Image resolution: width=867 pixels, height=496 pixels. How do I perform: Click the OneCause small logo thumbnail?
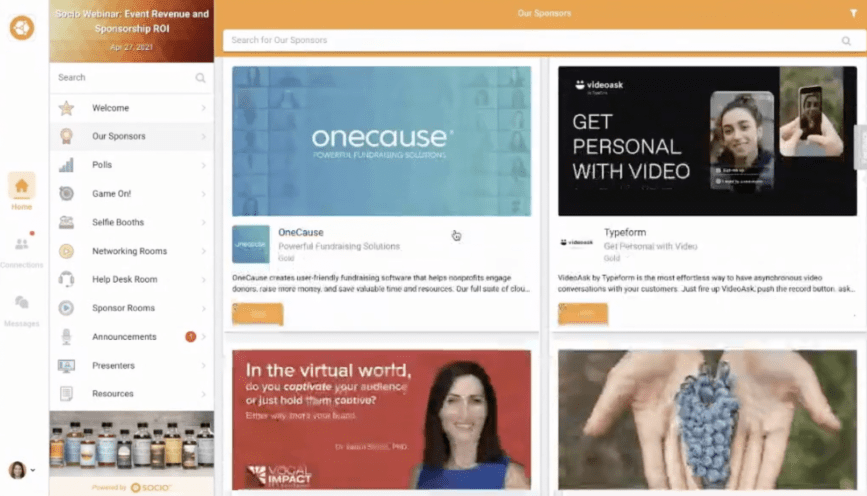[x=251, y=244]
